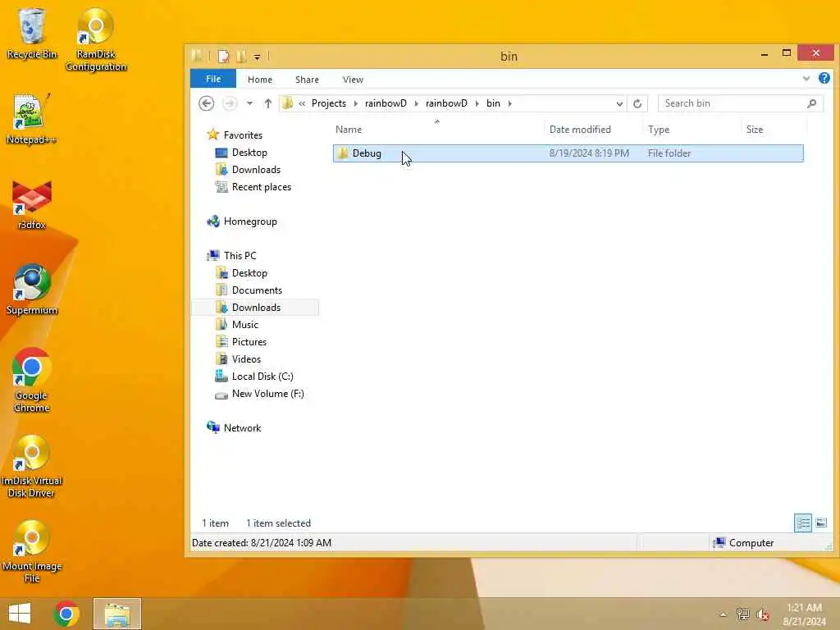Go up one folder level
This screenshot has height=630, width=840.
(268, 103)
